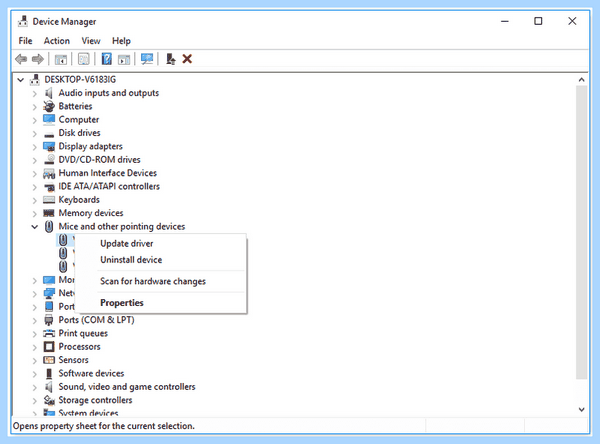Open the Action menu

click(x=57, y=41)
